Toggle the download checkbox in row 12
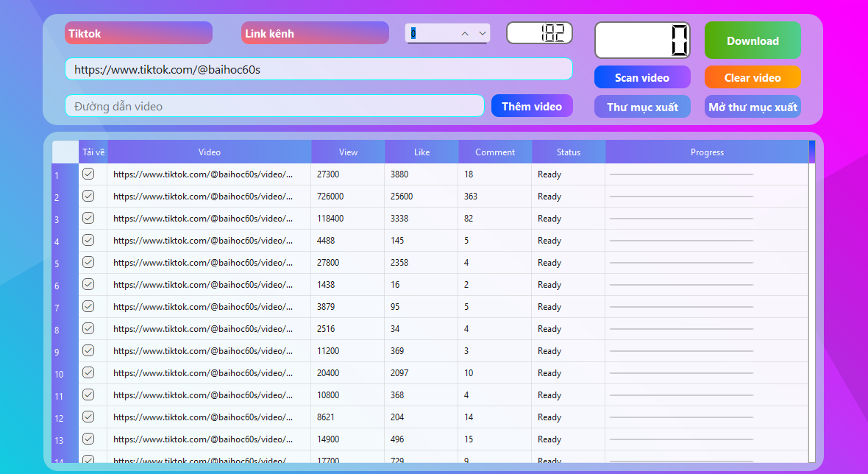 (x=88, y=417)
